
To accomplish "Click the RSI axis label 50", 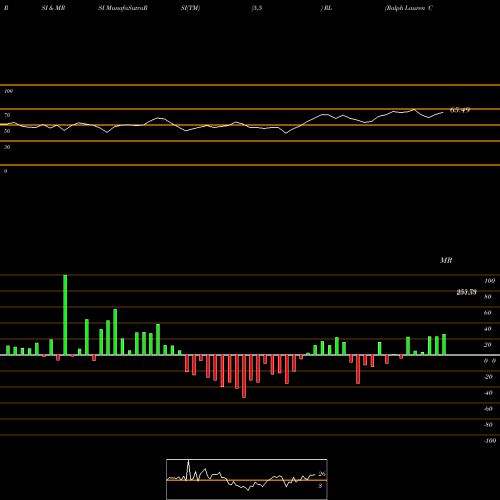I will (7, 131).
